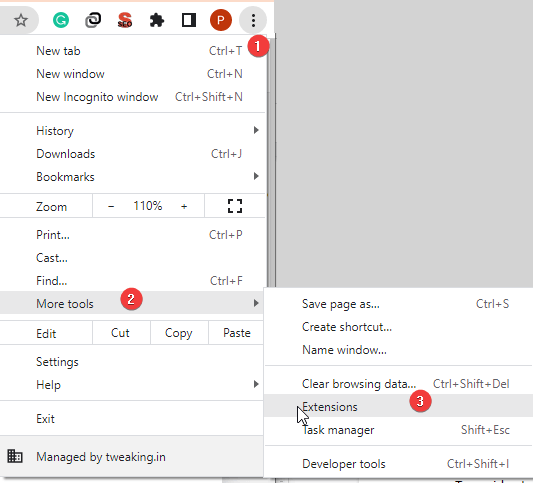
Task: Click the chain-link extension icon
Action: click(93, 20)
